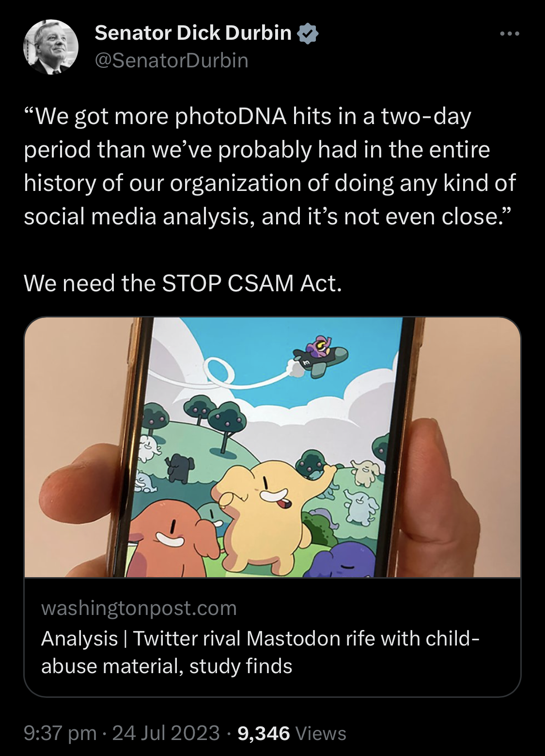Click the washingtonpost.com domain label

click(139, 608)
